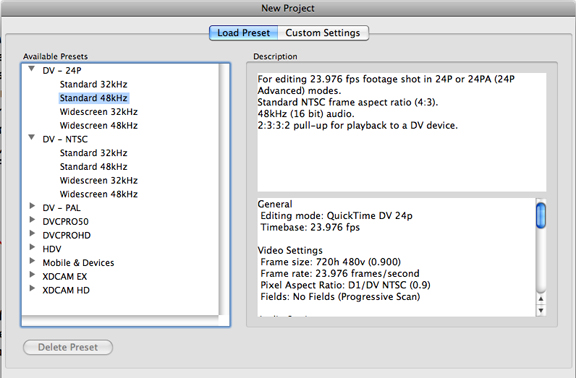
Task: Select Standard 48kHz under DV - NTSC
Action: pos(94,167)
